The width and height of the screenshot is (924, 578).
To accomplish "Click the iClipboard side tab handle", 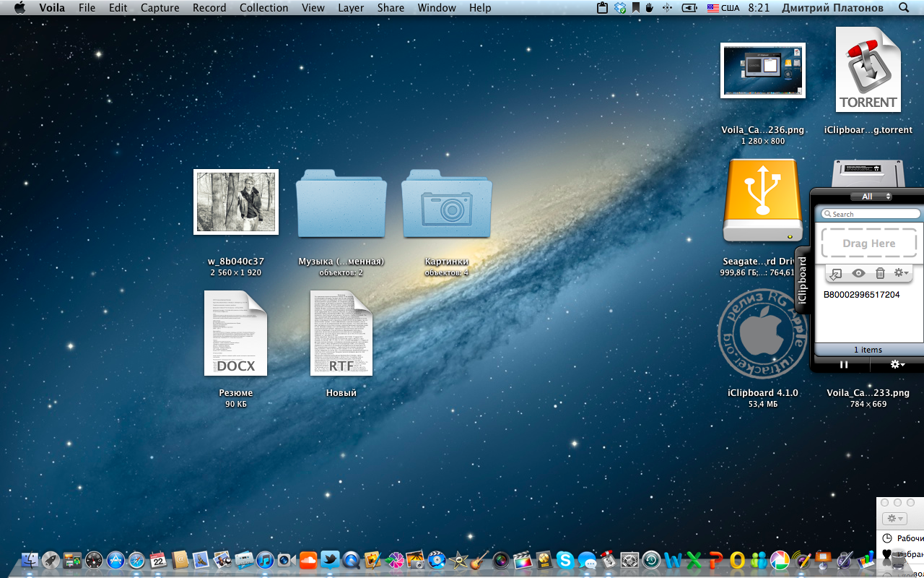I will 801,282.
